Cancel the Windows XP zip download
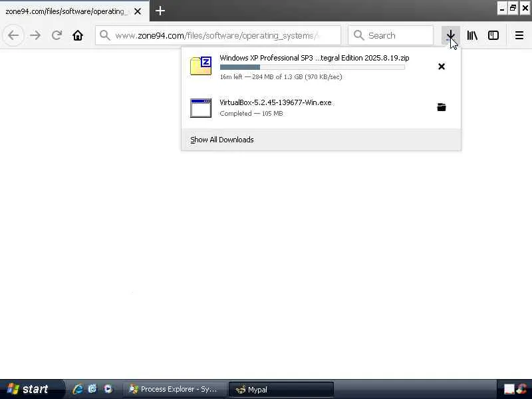Image resolution: width=532 pixels, height=399 pixels. click(442, 66)
